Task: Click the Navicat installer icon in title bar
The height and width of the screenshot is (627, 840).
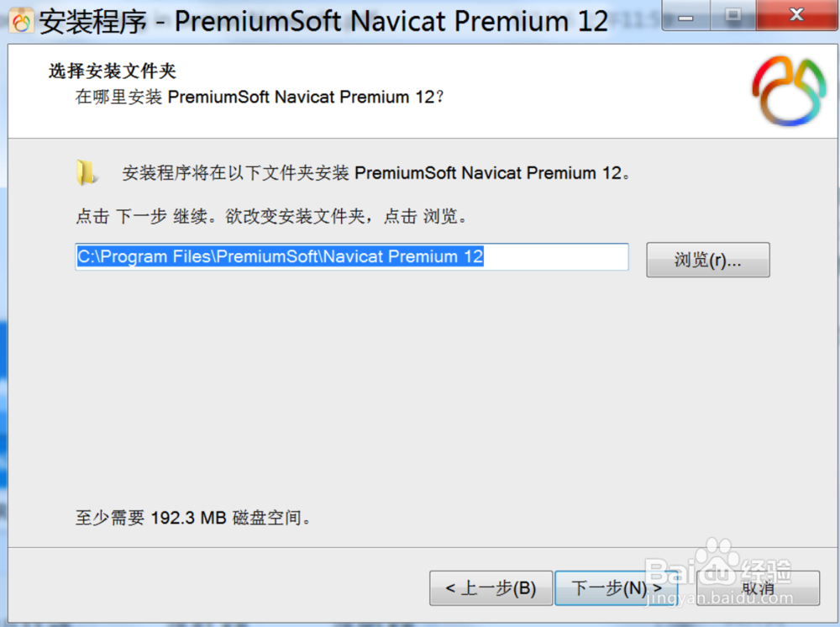Action: 21,22
